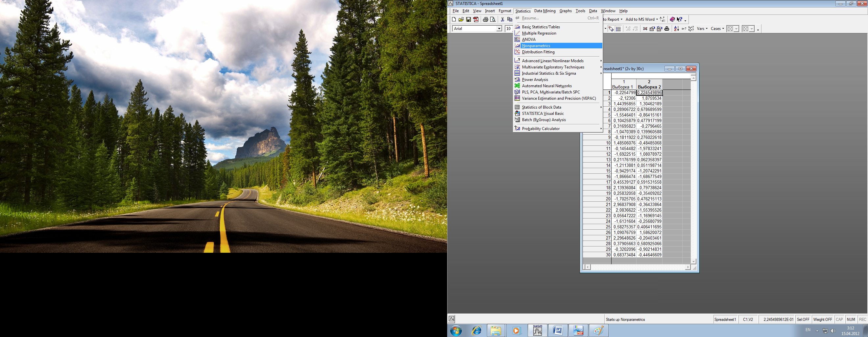The width and height of the screenshot is (868, 337).
Task: Click the Print icon in toolbar
Action: (486, 19)
